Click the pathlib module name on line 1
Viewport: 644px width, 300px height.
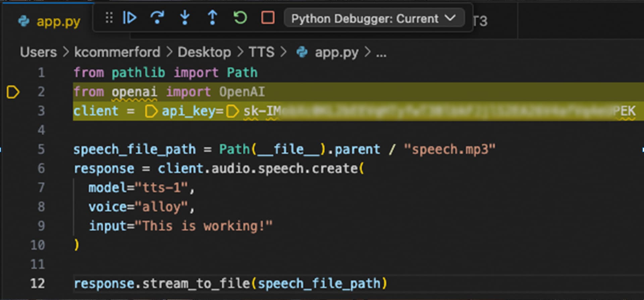pos(138,73)
